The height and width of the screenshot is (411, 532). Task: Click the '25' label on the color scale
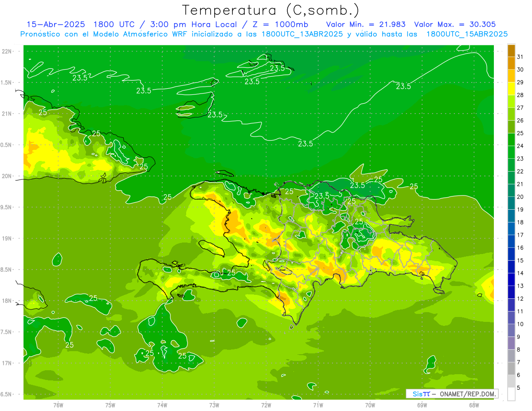[520, 133]
